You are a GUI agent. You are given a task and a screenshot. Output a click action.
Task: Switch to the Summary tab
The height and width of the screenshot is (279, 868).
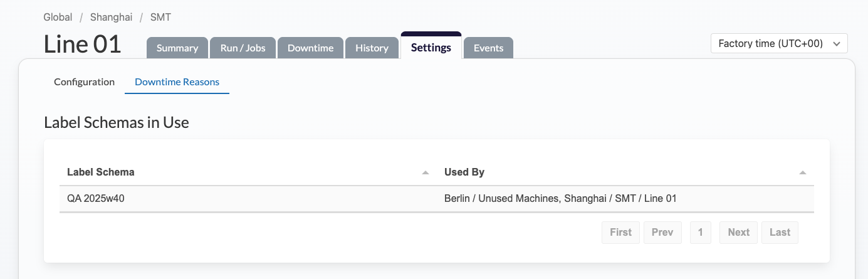177,48
